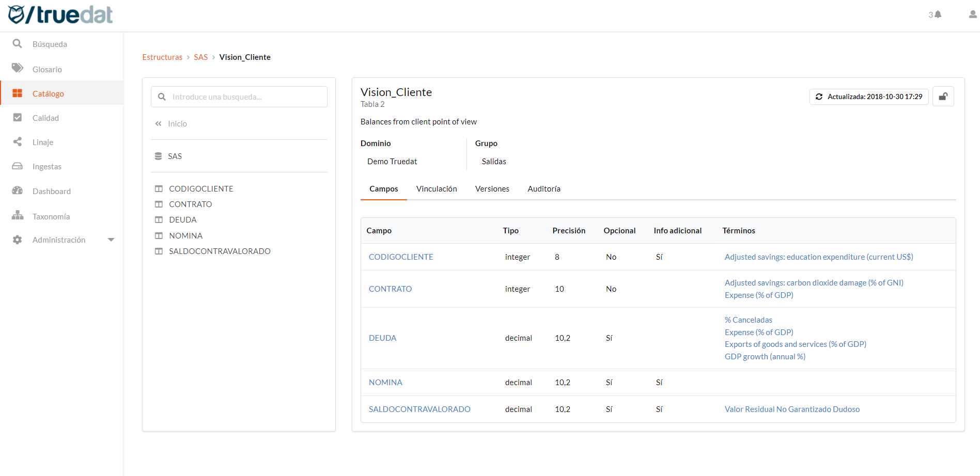Open the CODIGOCLIENTE field link
This screenshot has width=980, height=476.
pos(401,257)
